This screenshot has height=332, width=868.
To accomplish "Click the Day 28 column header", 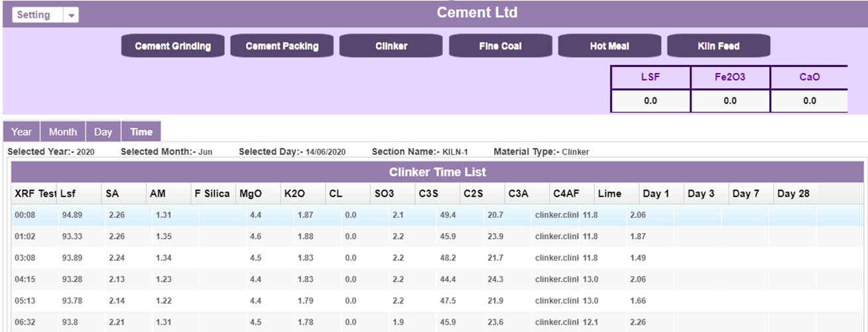I will pos(793,194).
